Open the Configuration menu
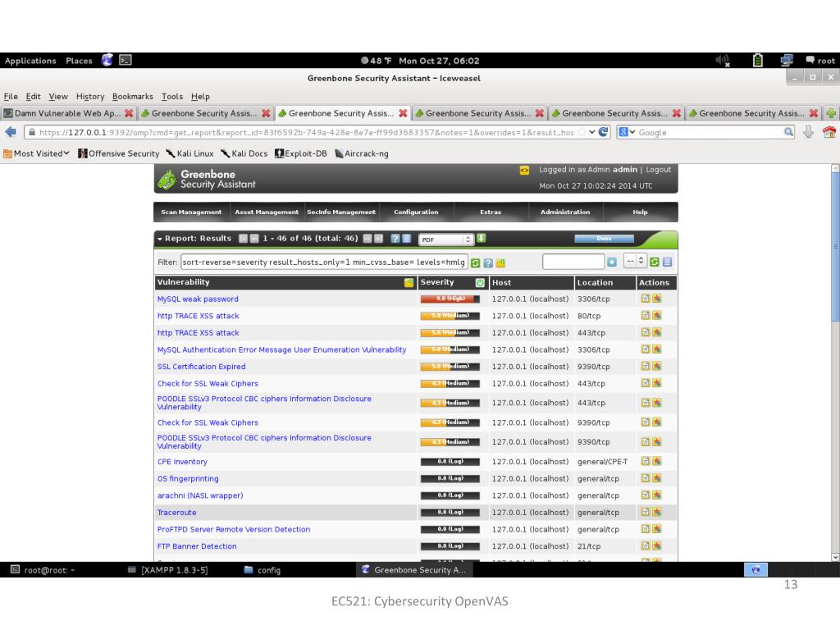Image resolution: width=840 pixels, height=630 pixels. (x=416, y=212)
